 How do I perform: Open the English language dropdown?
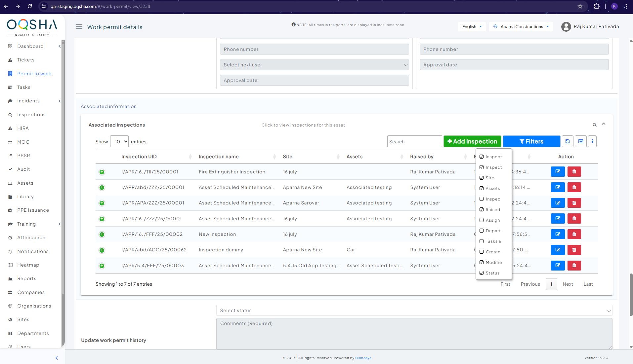pyautogui.click(x=472, y=27)
